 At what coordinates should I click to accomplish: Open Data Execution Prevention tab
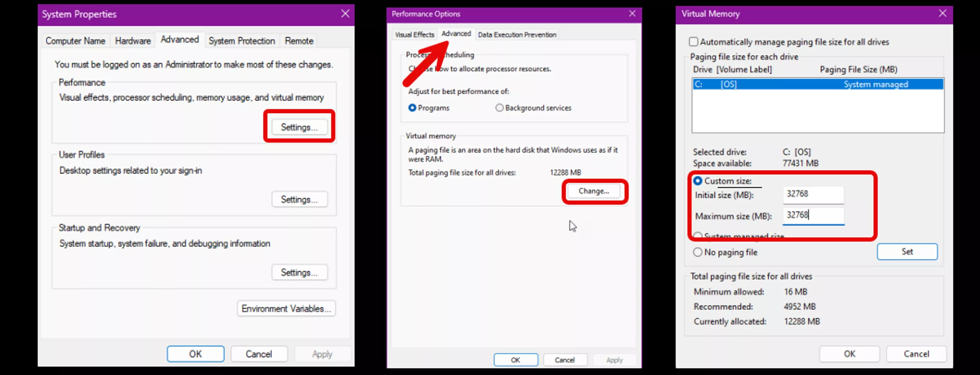pyautogui.click(x=517, y=35)
